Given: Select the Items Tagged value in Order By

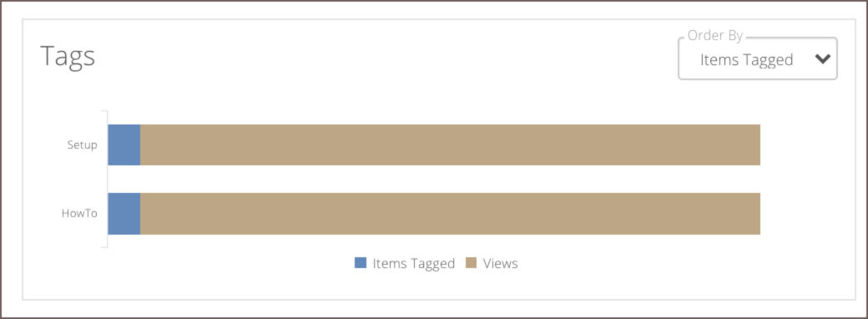Looking at the screenshot, I should click(747, 60).
